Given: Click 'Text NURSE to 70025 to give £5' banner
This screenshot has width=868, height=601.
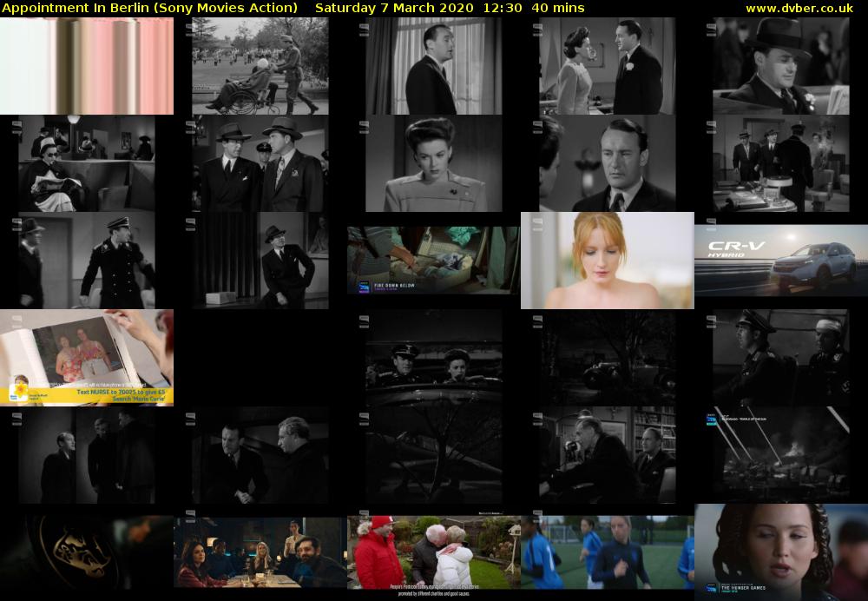Looking at the screenshot, I should [x=120, y=392].
